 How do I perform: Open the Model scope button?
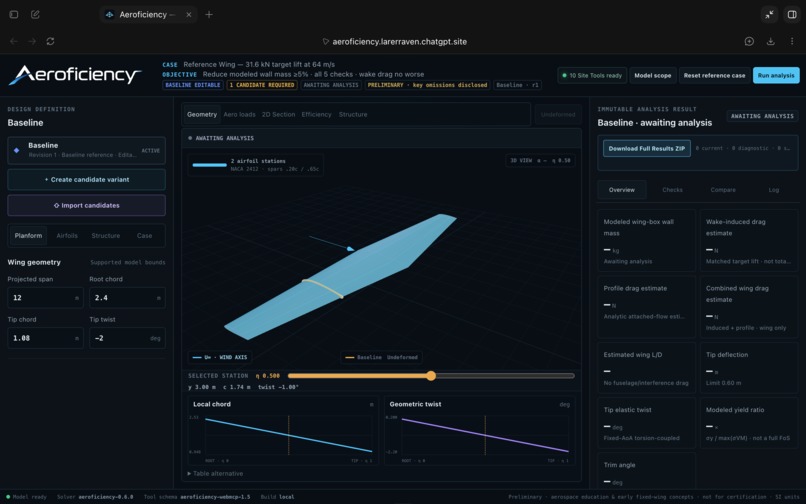pyautogui.click(x=652, y=75)
